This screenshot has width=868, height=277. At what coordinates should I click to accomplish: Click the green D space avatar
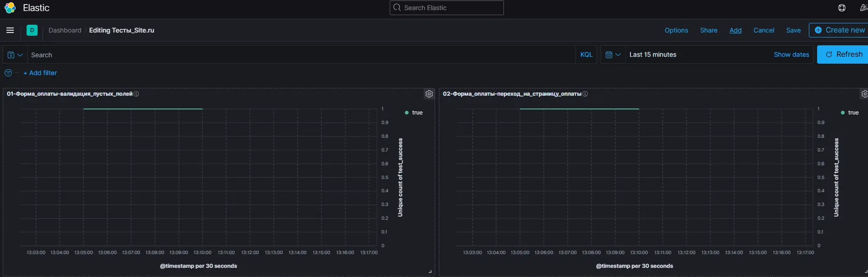pos(32,30)
